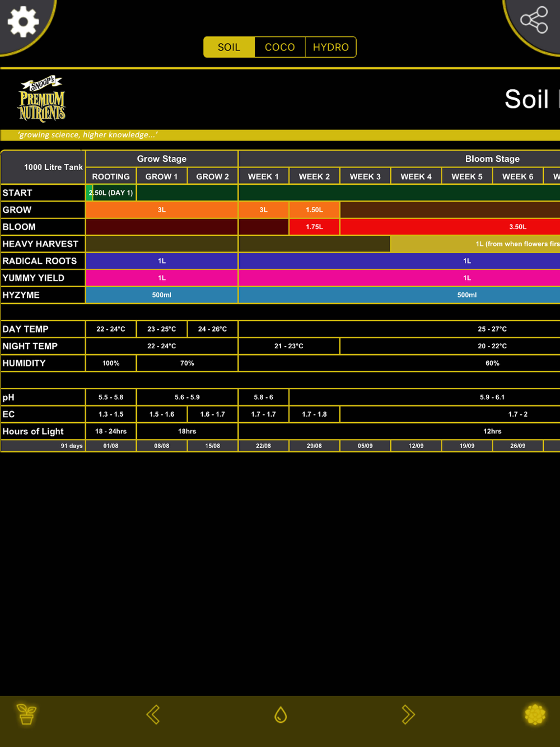Select the SOIL tab
Viewport: 560px width, 747px height.
coord(229,47)
